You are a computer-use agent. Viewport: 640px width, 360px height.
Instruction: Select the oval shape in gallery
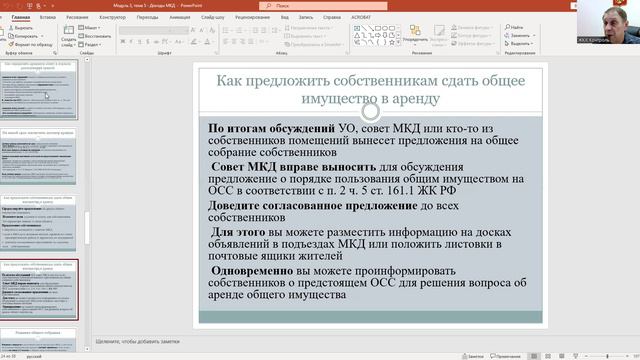tap(384, 28)
